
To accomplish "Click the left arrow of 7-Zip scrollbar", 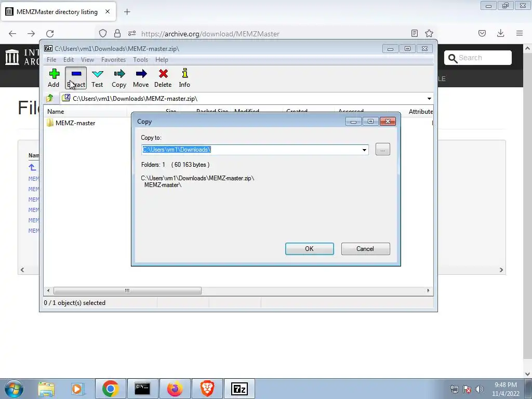I will click(48, 291).
